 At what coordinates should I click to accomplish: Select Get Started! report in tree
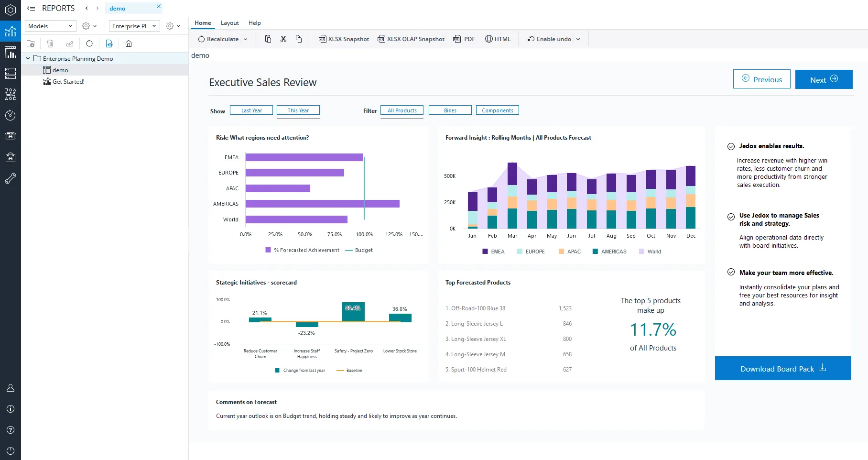coord(105,81)
